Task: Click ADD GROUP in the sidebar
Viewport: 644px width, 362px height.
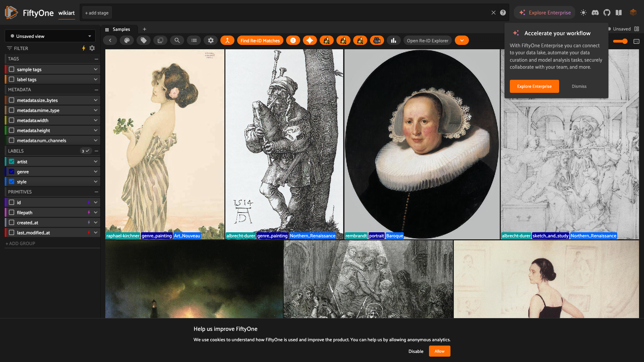Action: [20, 243]
